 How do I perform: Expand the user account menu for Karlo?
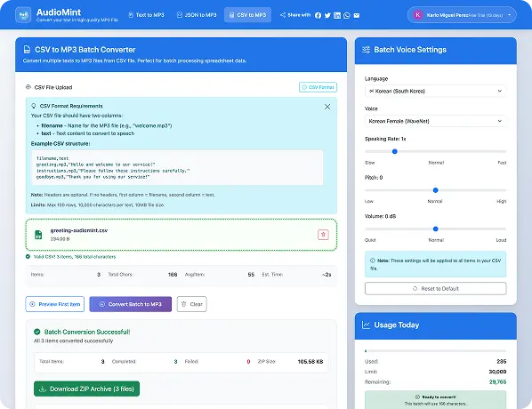pos(462,15)
